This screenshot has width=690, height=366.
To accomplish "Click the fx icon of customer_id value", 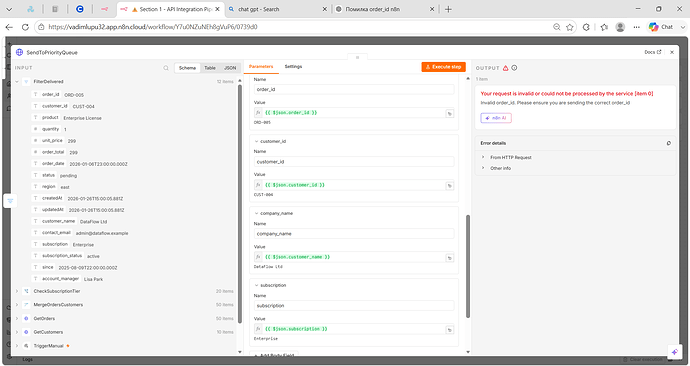I will tap(259, 186).
